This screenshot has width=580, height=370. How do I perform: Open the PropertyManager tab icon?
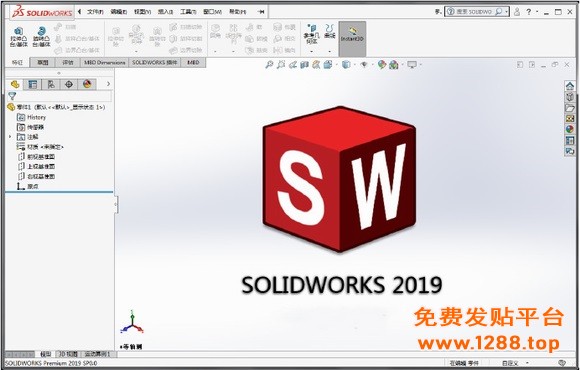pos(33,84)
